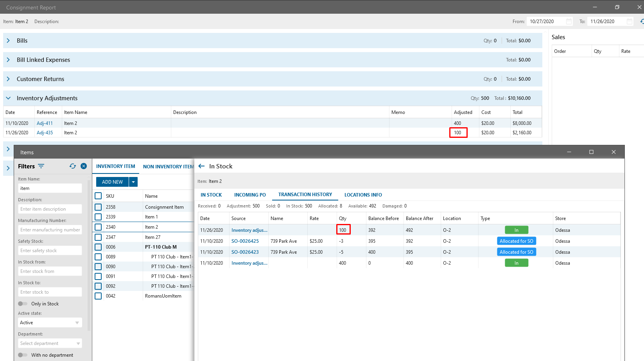Viewport: 644px width, 361px height.
Task: Open the From date calendar picker
Action: coord(569,22)
